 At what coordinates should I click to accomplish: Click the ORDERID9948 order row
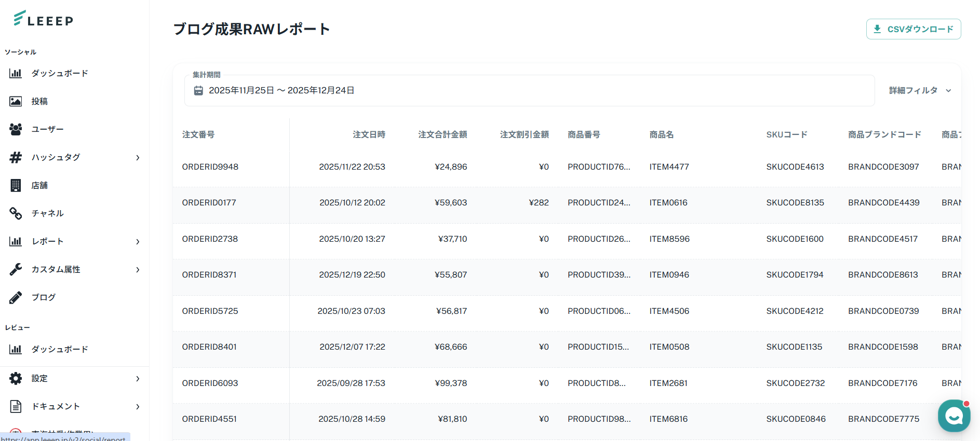tap(210, 167)
